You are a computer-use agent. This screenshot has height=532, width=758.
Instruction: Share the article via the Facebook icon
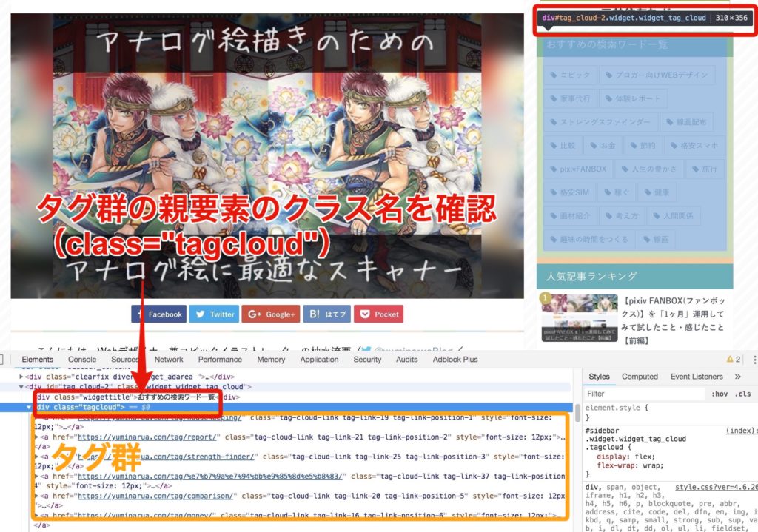coord(141,314)
